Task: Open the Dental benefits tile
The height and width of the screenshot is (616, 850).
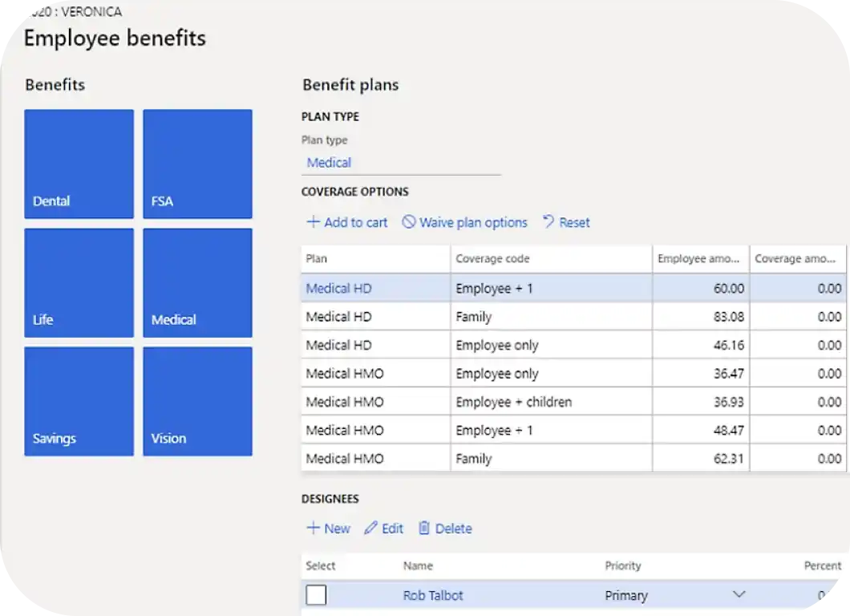Action: [x=79, y=164]
